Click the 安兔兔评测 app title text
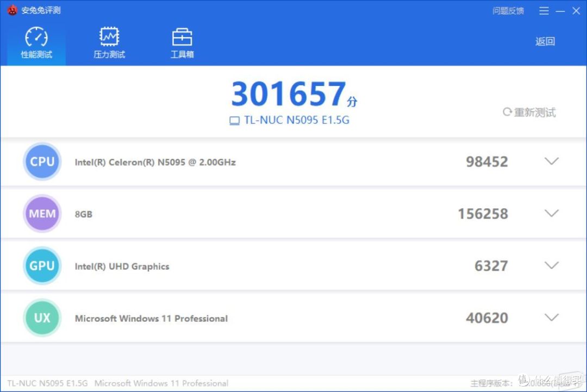This screenshot has height=392, width=587. click(41, 10)
